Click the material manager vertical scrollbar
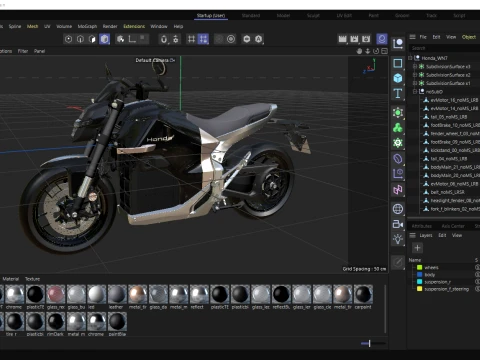Screen dimensions: 480x360 pos(385,308)
